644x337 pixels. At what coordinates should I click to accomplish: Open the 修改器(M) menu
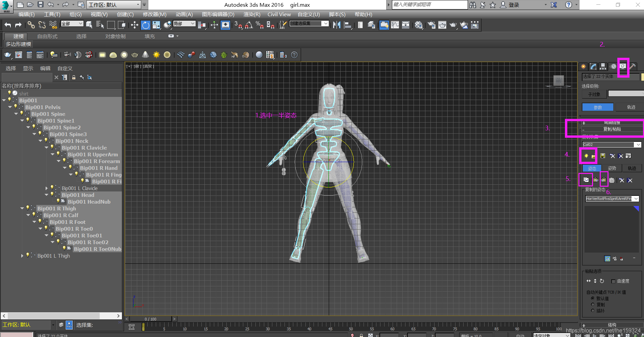click(154, 15)
